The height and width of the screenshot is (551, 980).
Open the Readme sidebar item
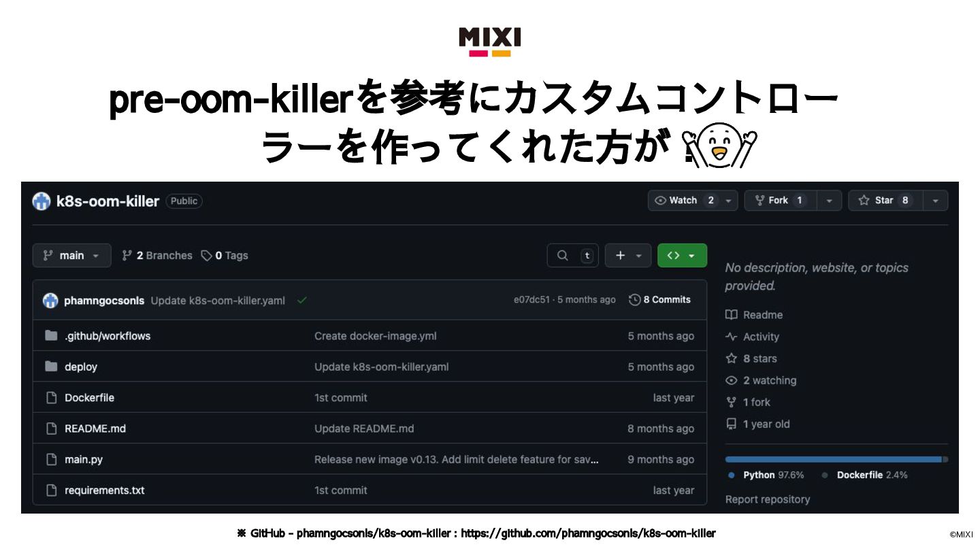tap(754, 314)
